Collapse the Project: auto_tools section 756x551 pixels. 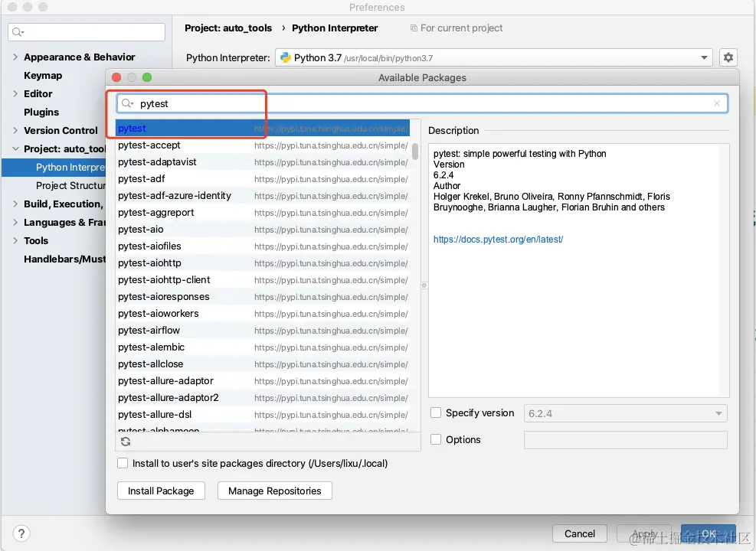15,148
